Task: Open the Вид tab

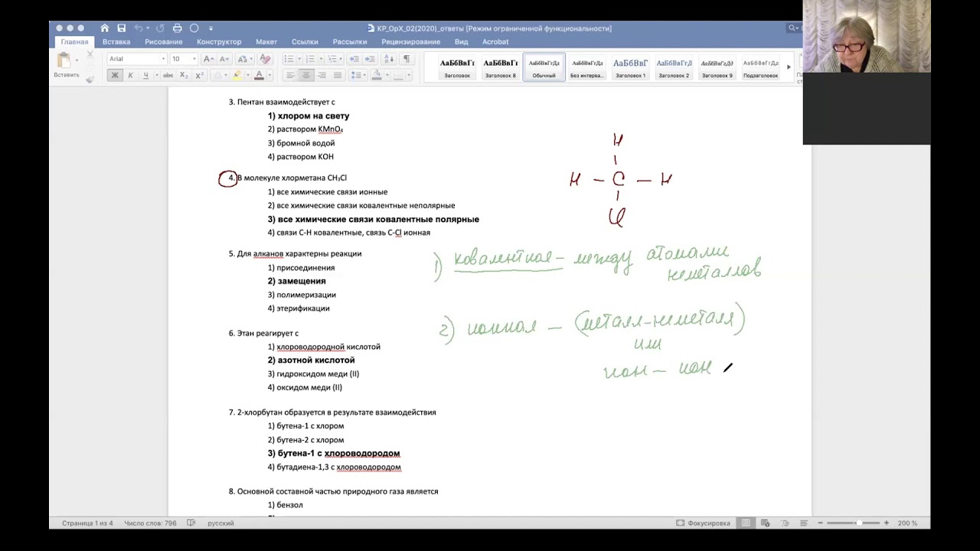Action: coord(461,42)
